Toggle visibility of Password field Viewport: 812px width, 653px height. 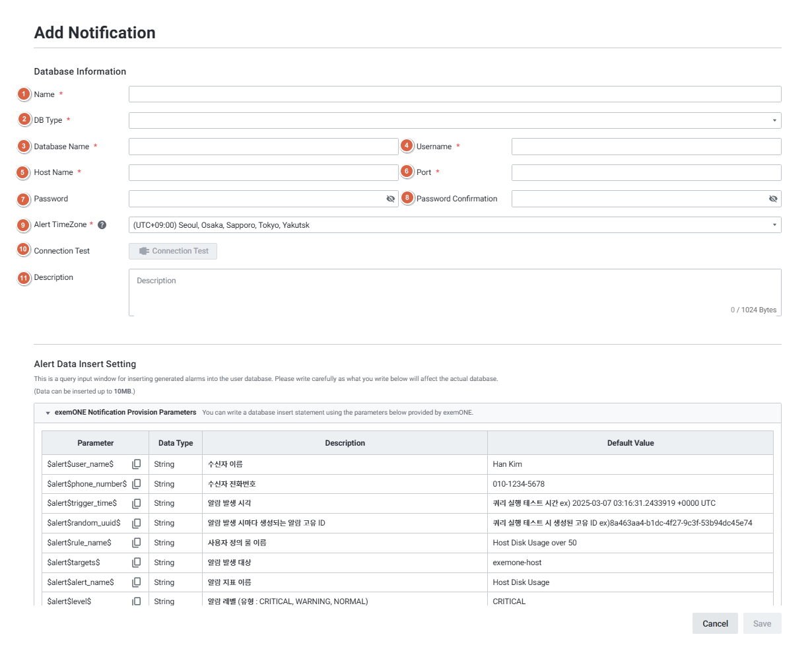point(390,199)
